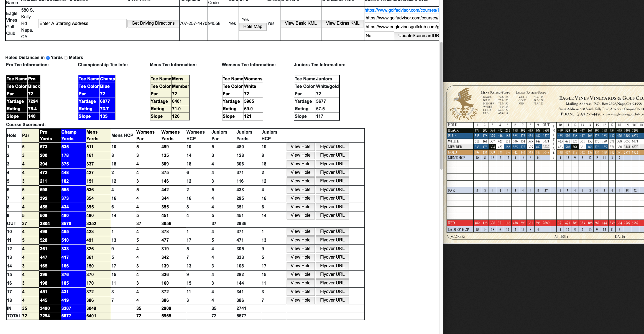Open Flyover URL for hole 6
Viewport: 644px width, 334px height.
332,190
